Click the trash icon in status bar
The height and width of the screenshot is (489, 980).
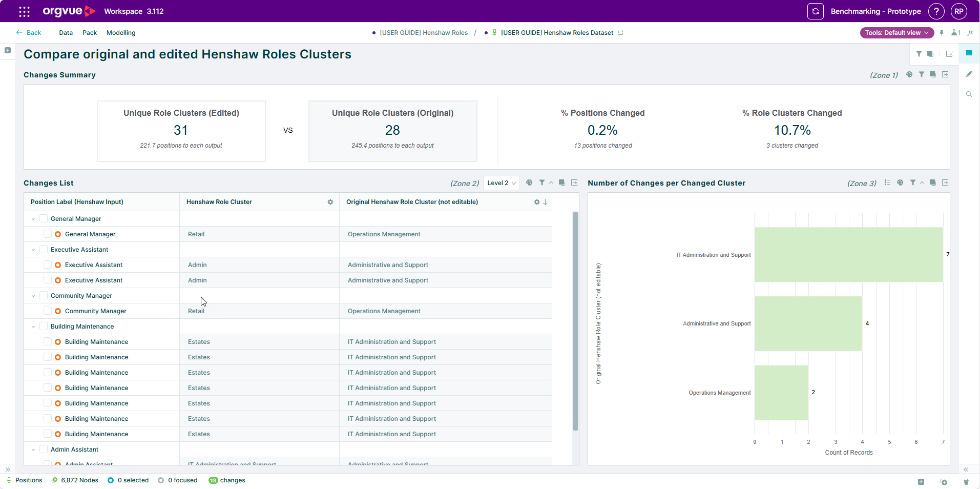(966, 482)
